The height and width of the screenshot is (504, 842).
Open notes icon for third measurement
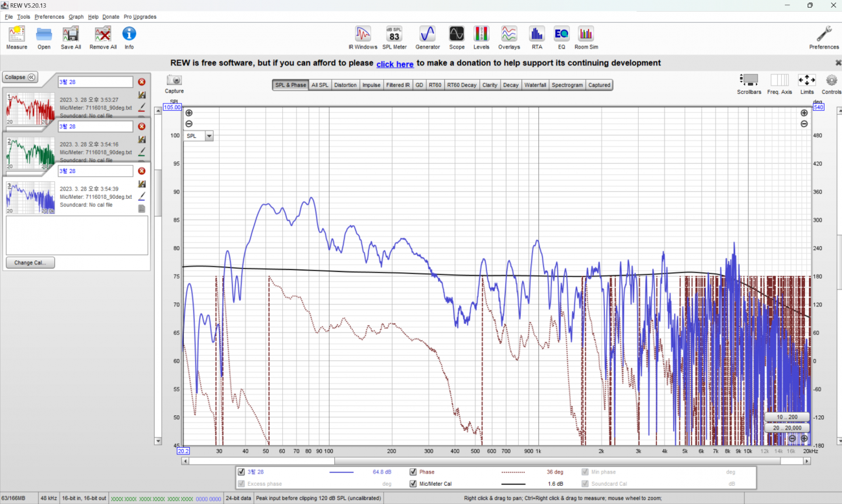point(142,209)
